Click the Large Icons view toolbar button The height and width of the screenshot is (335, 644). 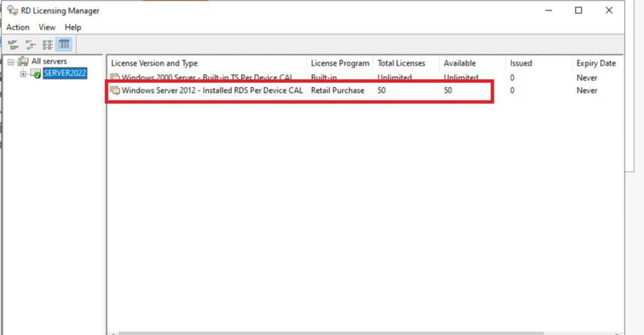(x=13, y=45)
